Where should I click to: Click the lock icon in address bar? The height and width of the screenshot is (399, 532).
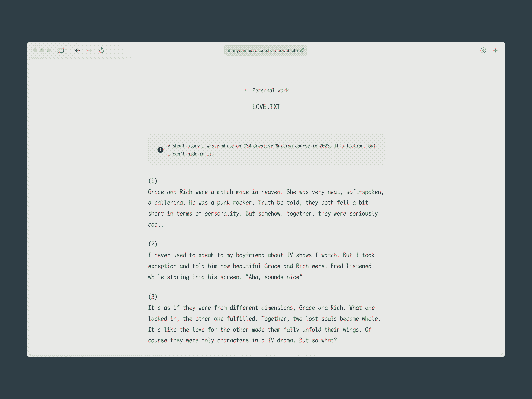tap(229, 50)
